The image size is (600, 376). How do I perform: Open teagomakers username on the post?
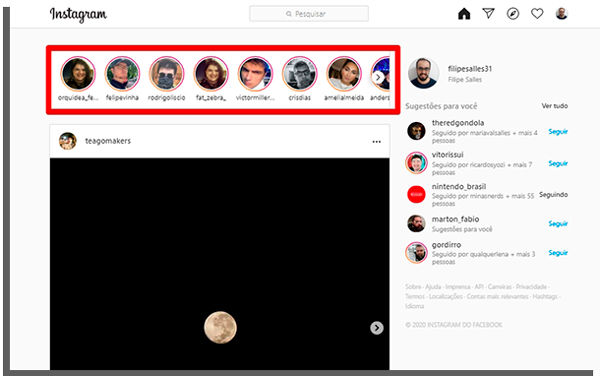108,141
